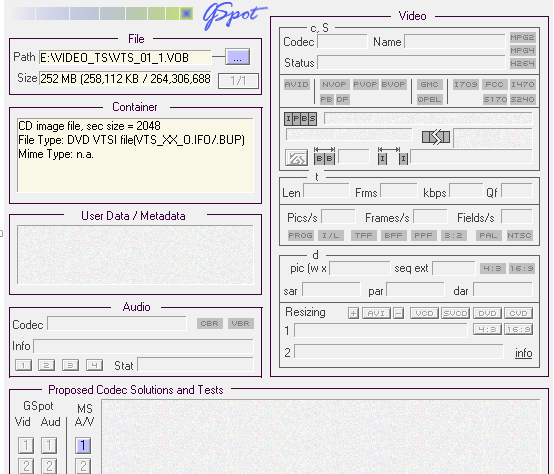Toggle GSpot Vid test button 1
554x474 pixels.
tap(26, 445)
